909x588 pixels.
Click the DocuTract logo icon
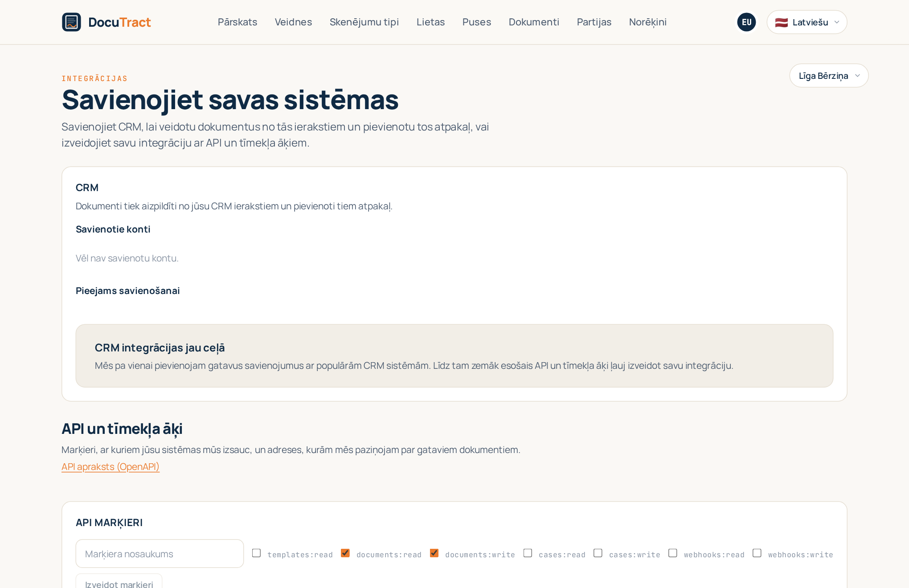71,22
